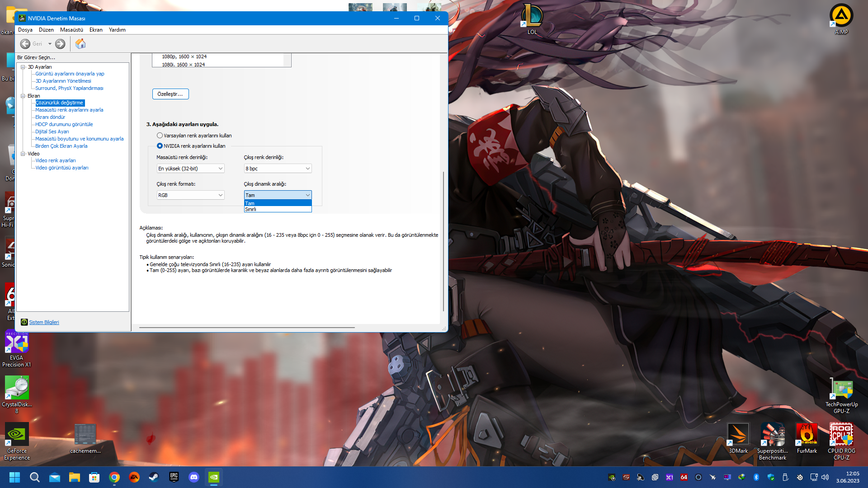
Task: Open the 'Masaüstü renk derinliği' dropdown
Action: click(190, 169)
